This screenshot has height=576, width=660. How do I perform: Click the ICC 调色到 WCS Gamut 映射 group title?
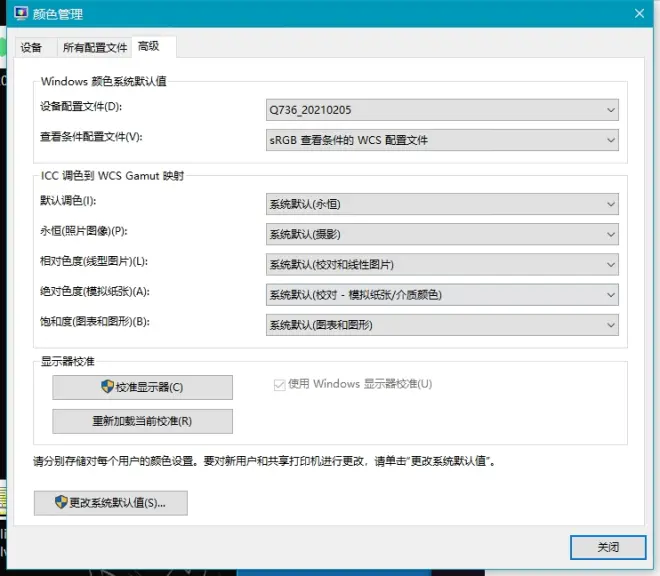112,176
